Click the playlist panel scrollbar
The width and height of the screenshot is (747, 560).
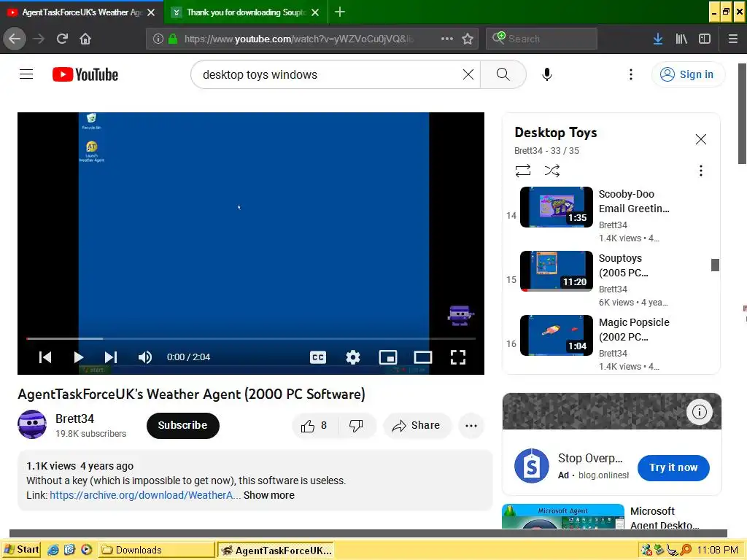pyautogui.click(x=715, y=265)
